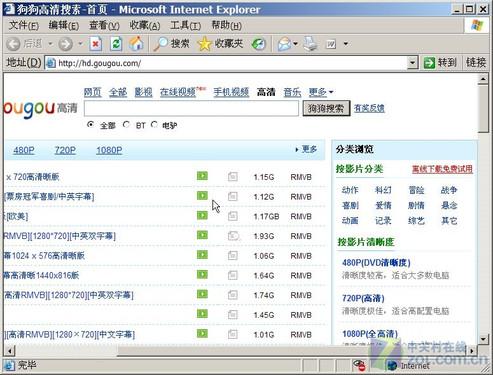Play the 1.93G row green icon
Image resolution: width=493 pixels, height=375 pixels.
coord(202,235)
